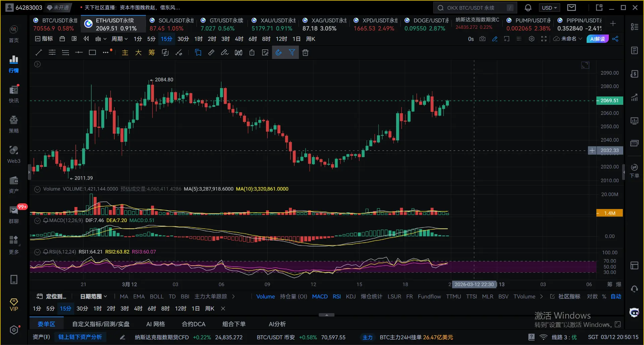Toggle the RSI sub-chart indicator
The width and height of the screenshot is (644, 345).
point(337,296)
